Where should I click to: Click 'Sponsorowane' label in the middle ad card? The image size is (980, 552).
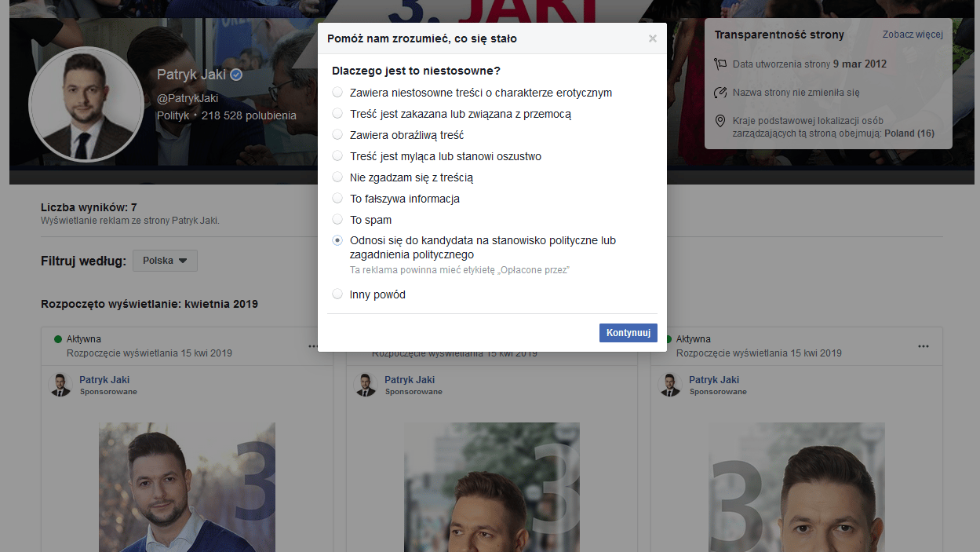(x=413, y=392)
